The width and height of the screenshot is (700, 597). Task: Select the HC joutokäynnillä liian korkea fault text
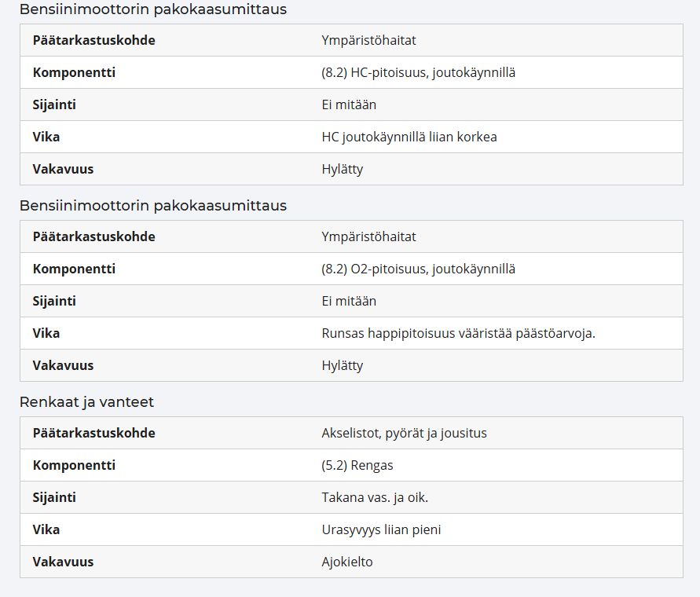coord(409,137)
